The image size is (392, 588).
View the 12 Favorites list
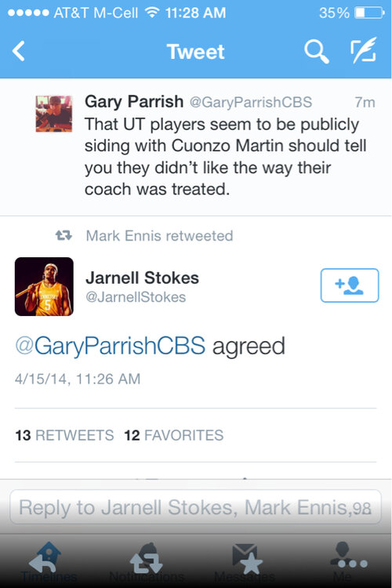pos(174,435)
